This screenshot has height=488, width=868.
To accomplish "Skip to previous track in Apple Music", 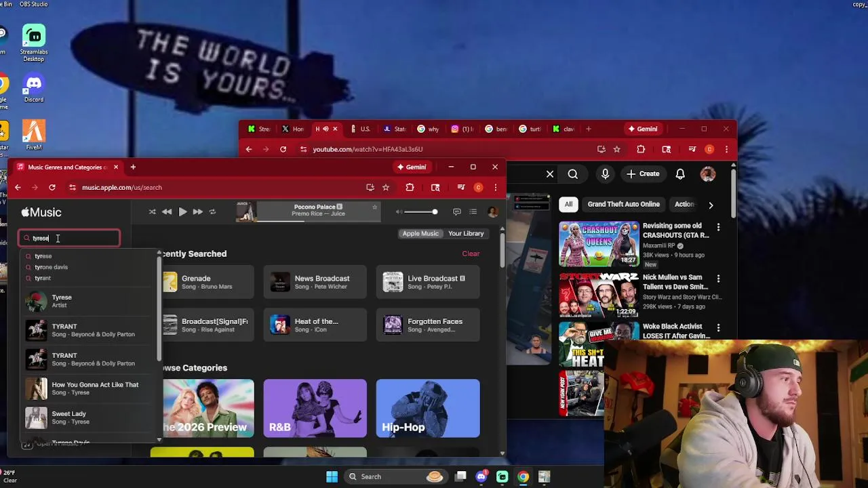I will (167, 212).
